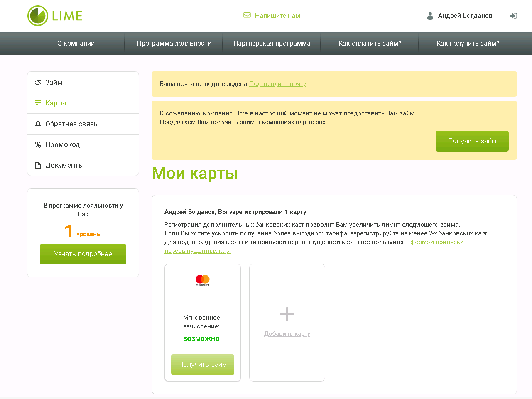
Task: Click Получить займ under the Mastercard card
Action: point(203,364)
